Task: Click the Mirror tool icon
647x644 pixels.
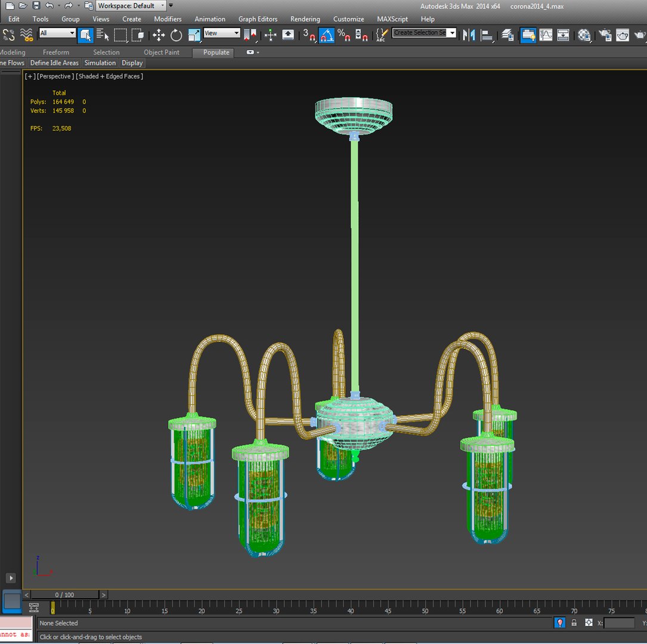Action: tap(469, 35)
